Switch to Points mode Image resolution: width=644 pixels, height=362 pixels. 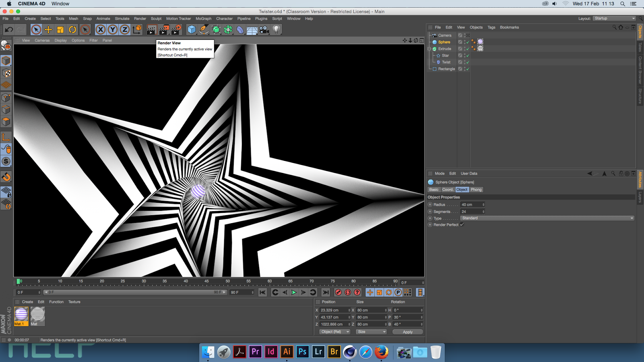click(6, 98)
